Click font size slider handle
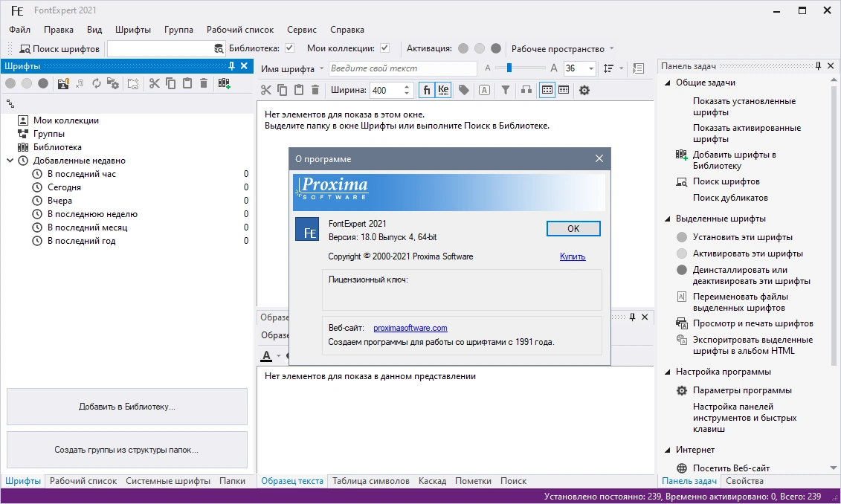The width and height of the screenshot is (841, 504). 509,68
